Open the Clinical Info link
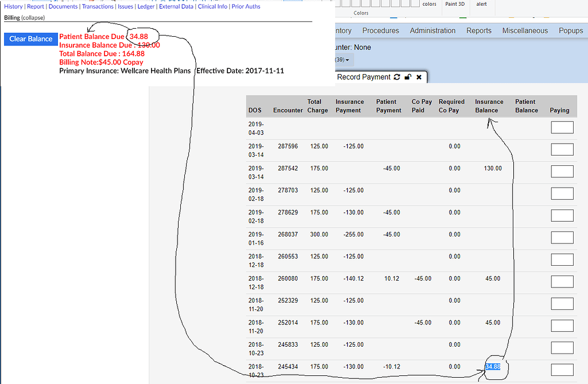The width and height of the screenshot is (588, 384). click(x=214, y=6)
